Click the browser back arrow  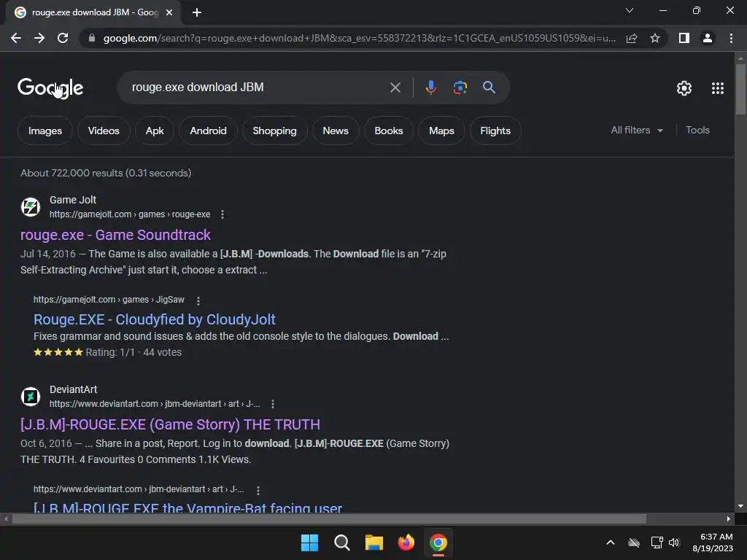[x=16, y=38]
